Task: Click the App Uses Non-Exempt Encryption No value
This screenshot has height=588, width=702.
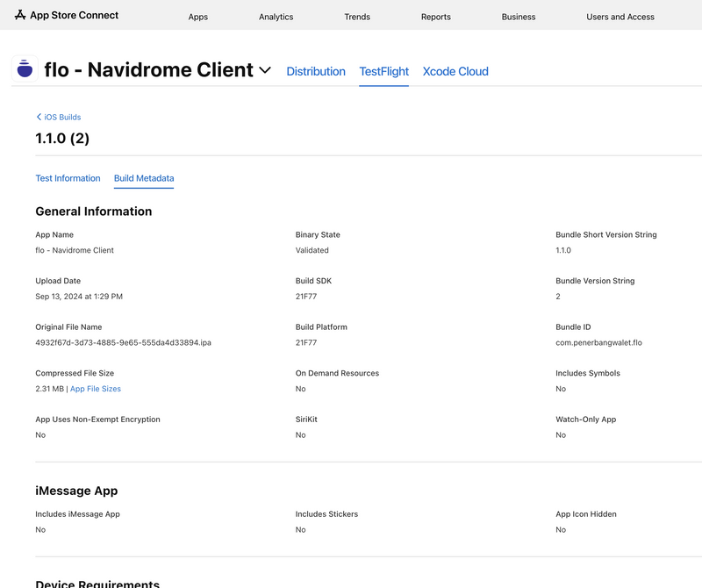Action: click(x=40, y=434)
